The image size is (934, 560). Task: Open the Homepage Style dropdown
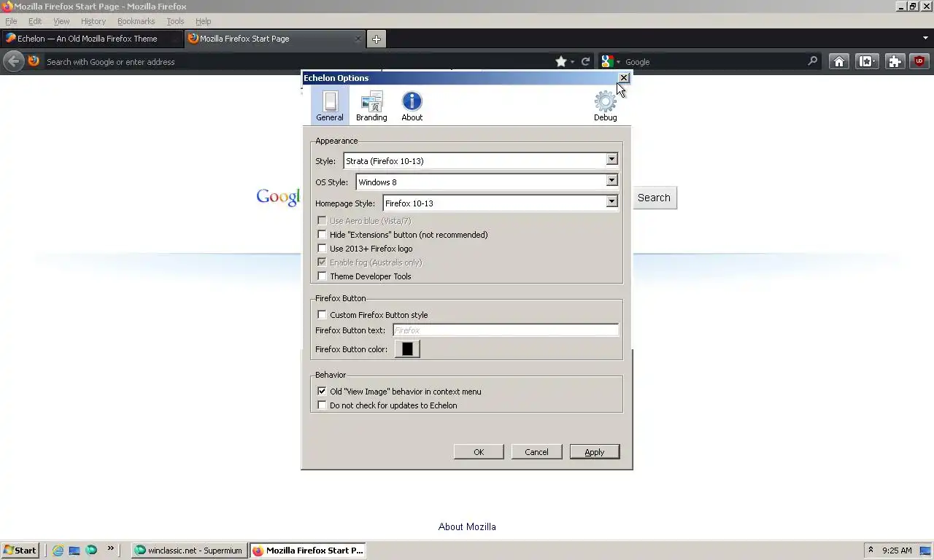click(501, 203)
